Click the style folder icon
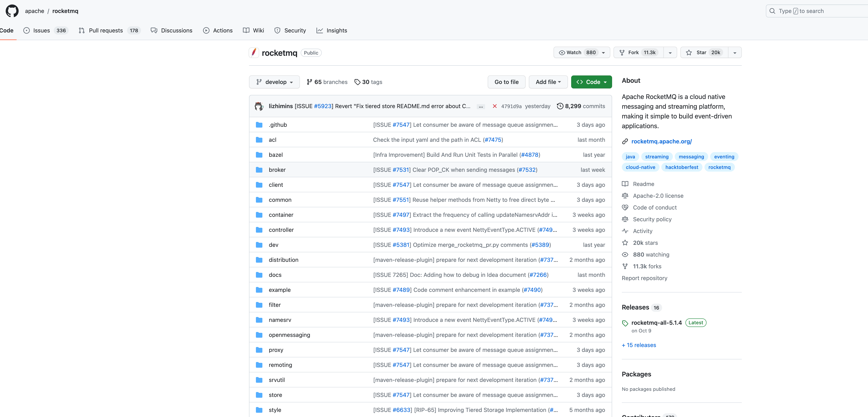868x417 pixels. (x=259, y=410)
